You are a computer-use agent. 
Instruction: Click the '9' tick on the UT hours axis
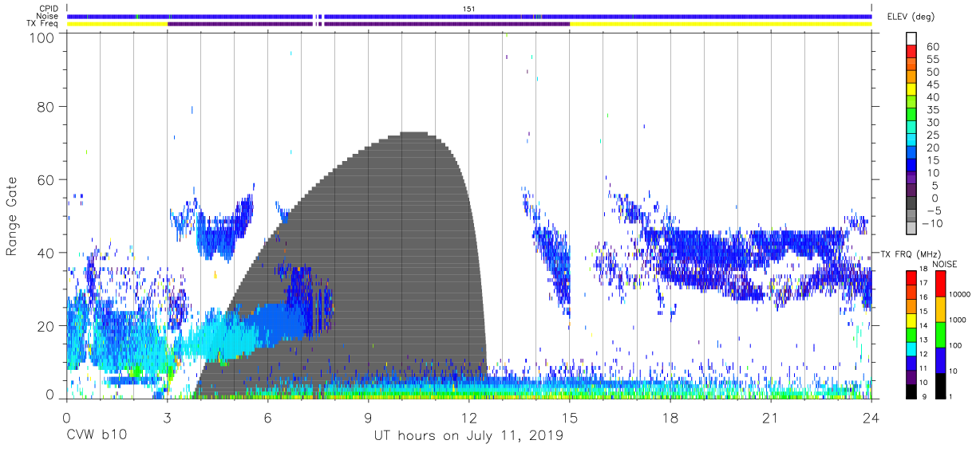369,417
